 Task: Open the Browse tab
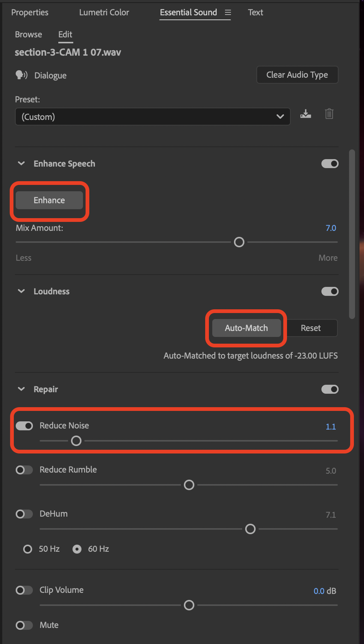(x=28, y=34)
